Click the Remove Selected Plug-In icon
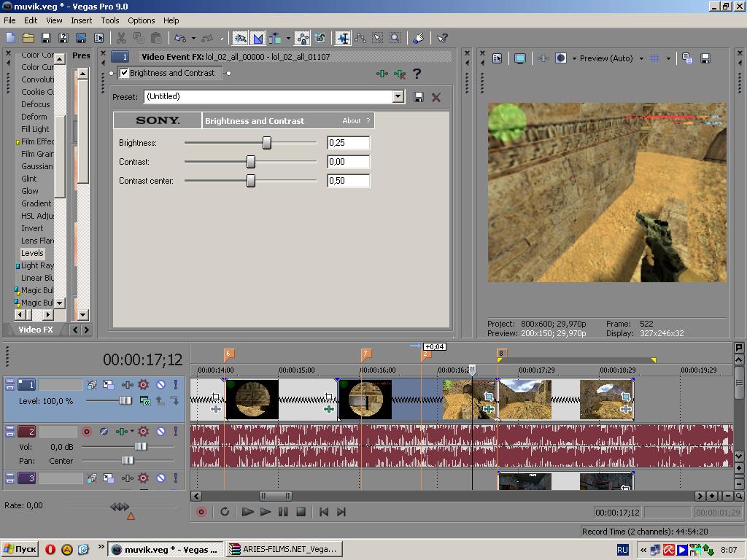This screenshot has width=747, height=560. pos(399,74)
